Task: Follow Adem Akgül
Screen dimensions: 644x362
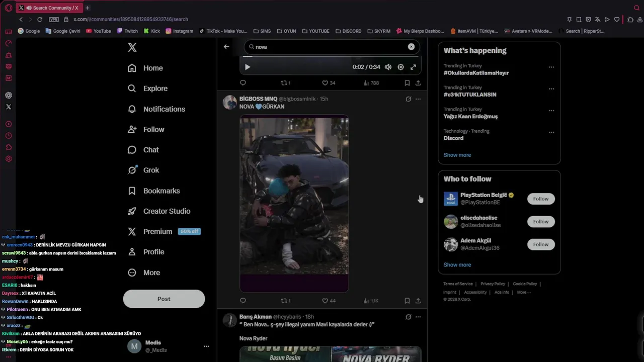Action: click(541, 244)
